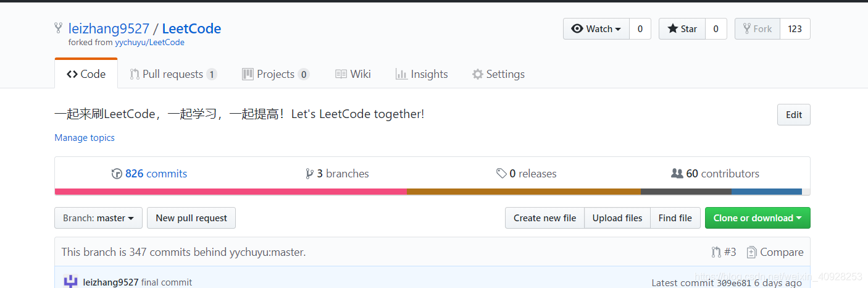Viewport: 868px width, 288px height.
Task: Click the leizhang9527 avatar icon
Action: (70, 282)
